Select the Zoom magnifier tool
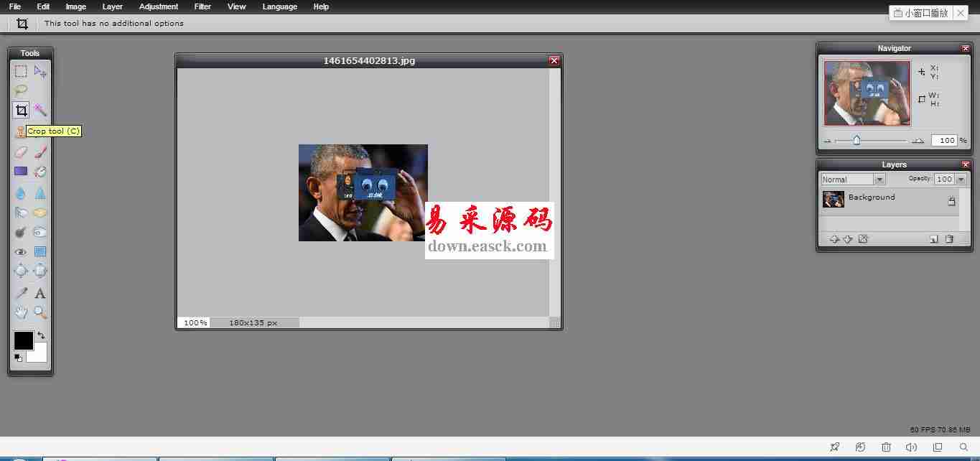The width and height of the screenshot is (980, 461). pyautogui.click(x=40, y=312)
